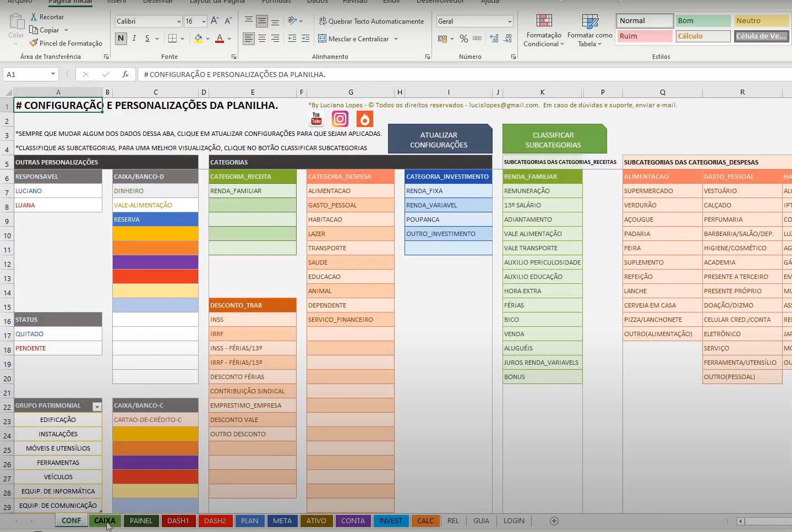Viewport: 792px width, 532px height.
Task: Open the Grupo Patrimonial filter arrow
Action: click(x=97, y=405)
